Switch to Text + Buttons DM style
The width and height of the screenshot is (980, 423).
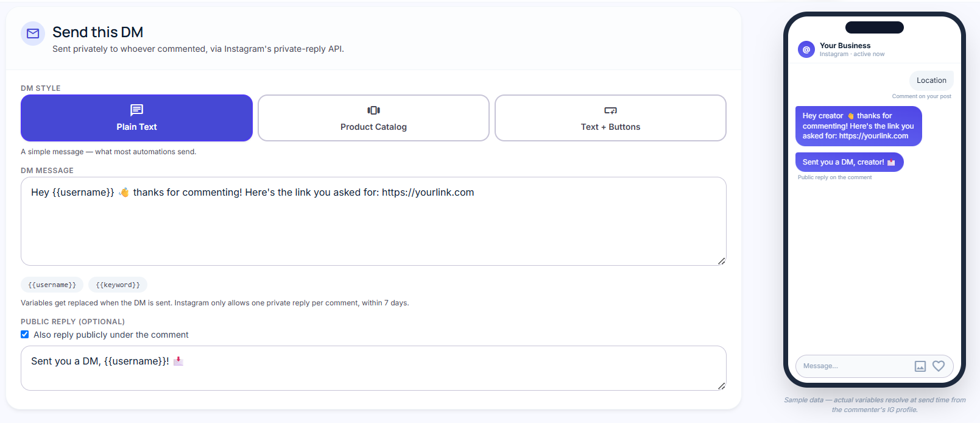coord(610,118)
